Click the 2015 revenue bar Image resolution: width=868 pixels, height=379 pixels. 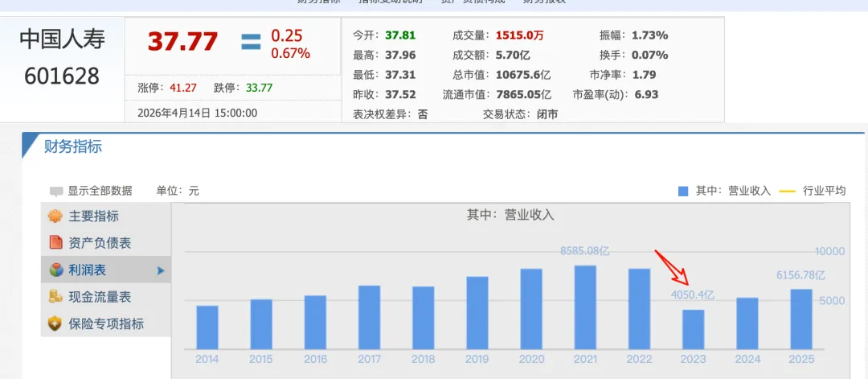pos(261,324)
